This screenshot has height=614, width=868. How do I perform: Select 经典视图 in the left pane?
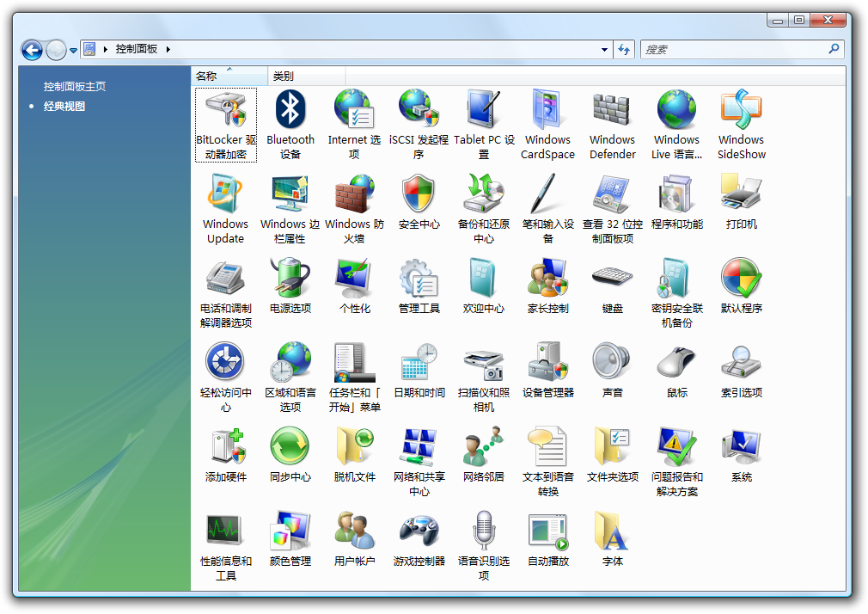64,107
